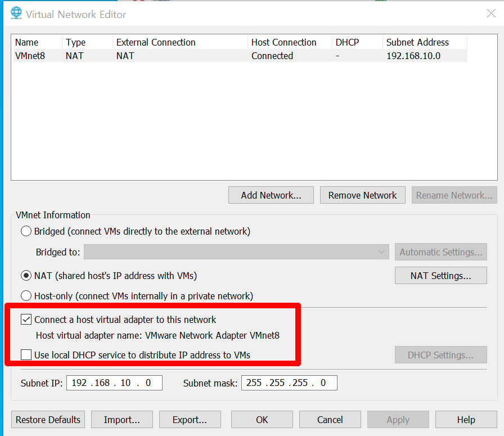This screenshot has width=504, height=436.
Task: Toggle Connect a host virtual adapter checkbox
Action: [26, 320]
